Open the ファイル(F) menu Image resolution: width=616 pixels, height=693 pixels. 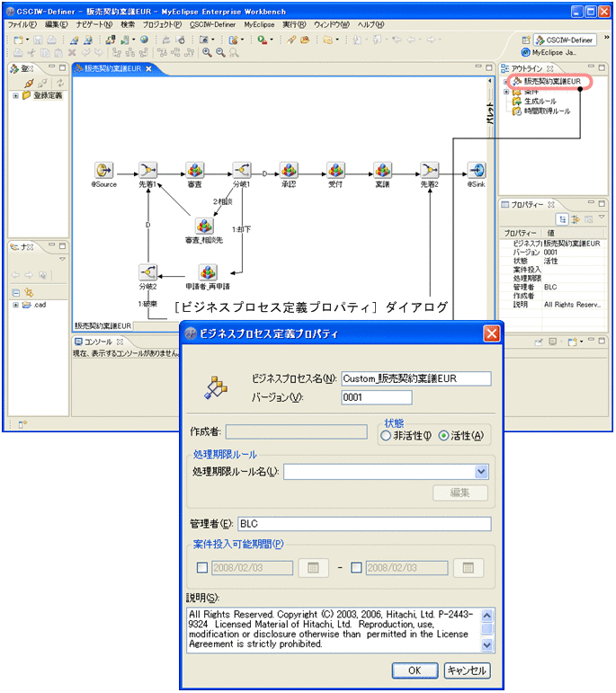pos(22,24)
